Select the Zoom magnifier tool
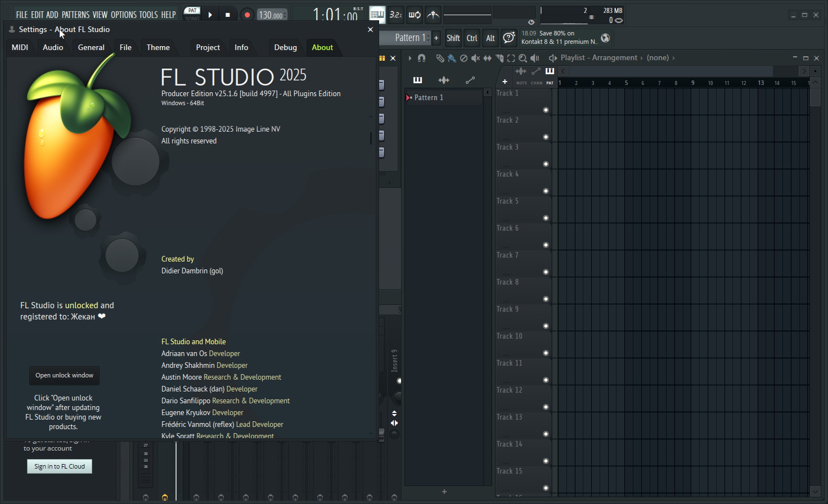This screenshot has height=504, width=828. coord(523,58)
